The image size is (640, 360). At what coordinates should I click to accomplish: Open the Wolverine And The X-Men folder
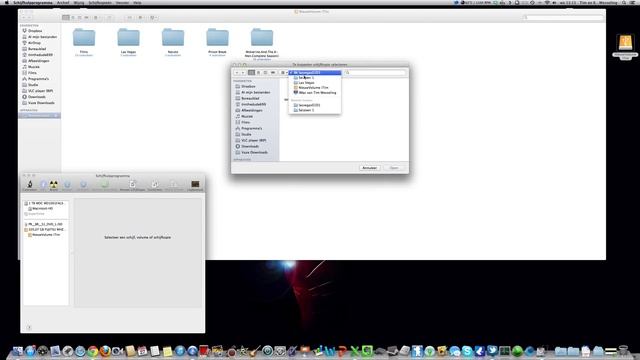262,38
